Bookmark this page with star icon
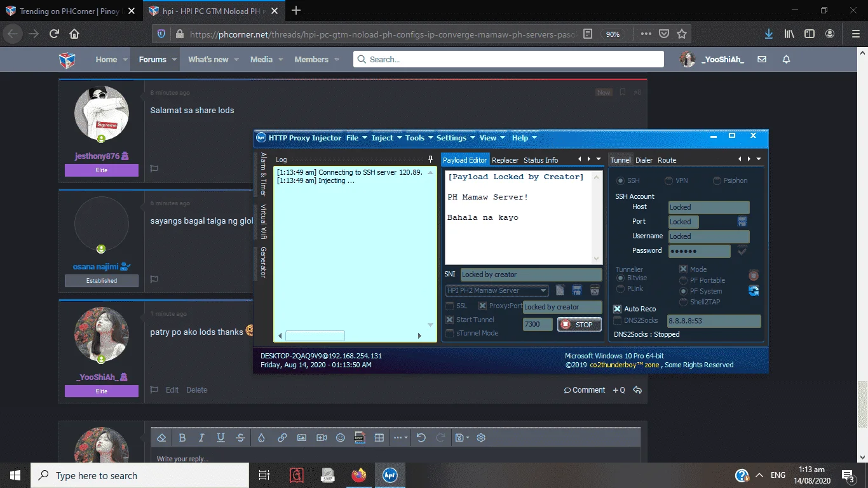The height and width of the screenshot is (488, 868). 682,34
